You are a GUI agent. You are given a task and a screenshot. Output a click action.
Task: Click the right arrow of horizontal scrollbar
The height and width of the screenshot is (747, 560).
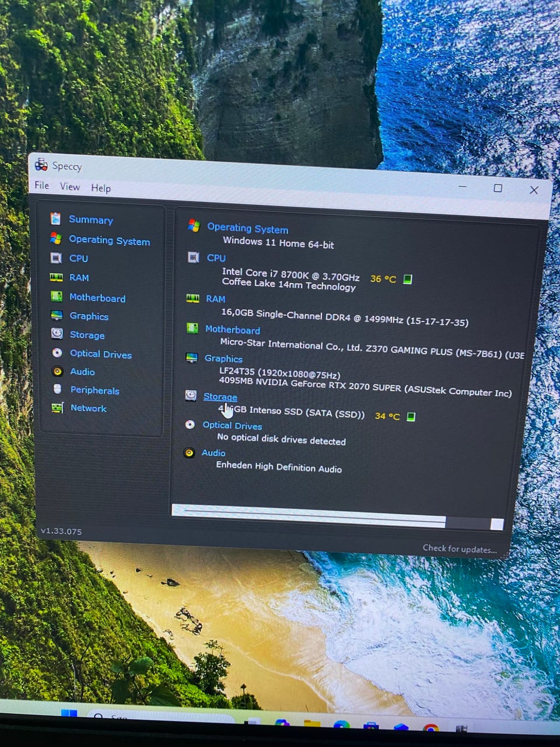pyautogui.click(x=497, y=524)
